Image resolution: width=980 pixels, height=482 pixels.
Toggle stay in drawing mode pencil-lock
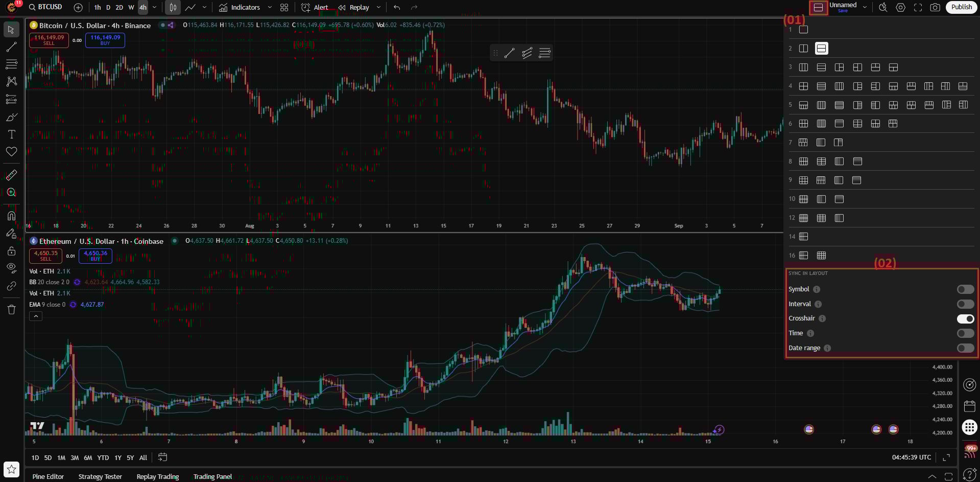click(11, 233)
